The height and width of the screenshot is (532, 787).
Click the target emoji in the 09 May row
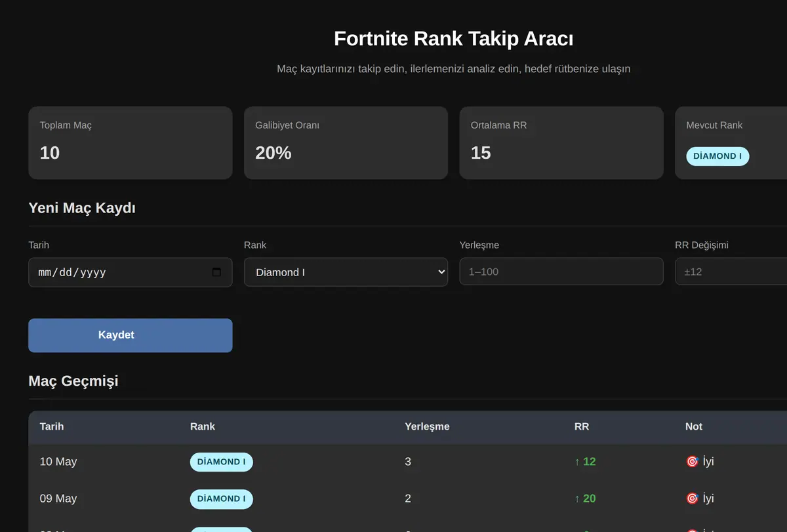tap(692, 499)
